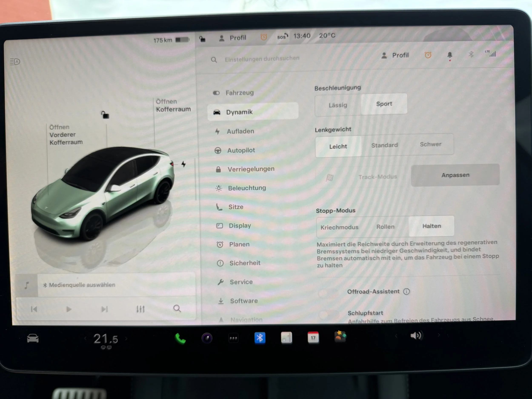Tap the alarm clock icon in settings header
Viewport: 532px width, 399px height.
[428, 55]
